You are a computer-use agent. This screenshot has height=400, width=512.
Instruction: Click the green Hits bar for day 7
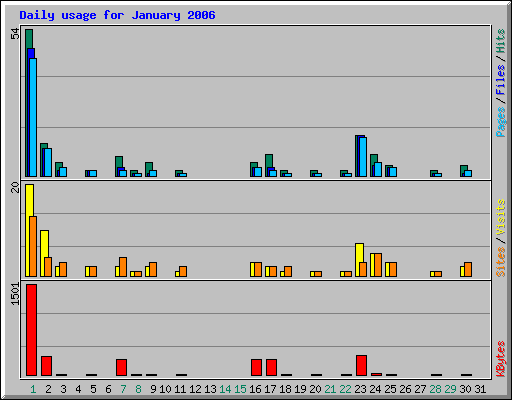119,162
